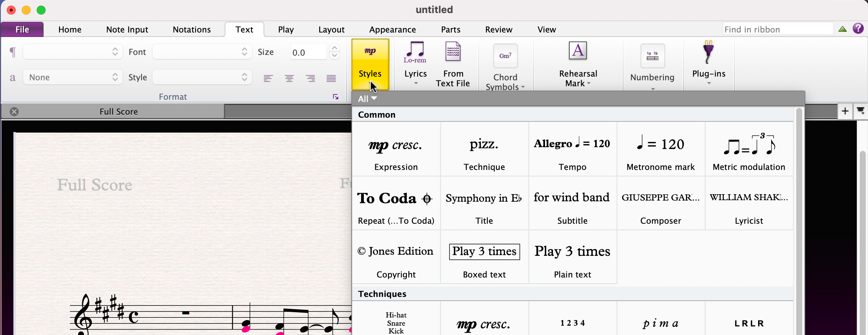This screenshot has width=868, height=335.
Task: Open the Format dialog launcher
Action: pos(336,97)
